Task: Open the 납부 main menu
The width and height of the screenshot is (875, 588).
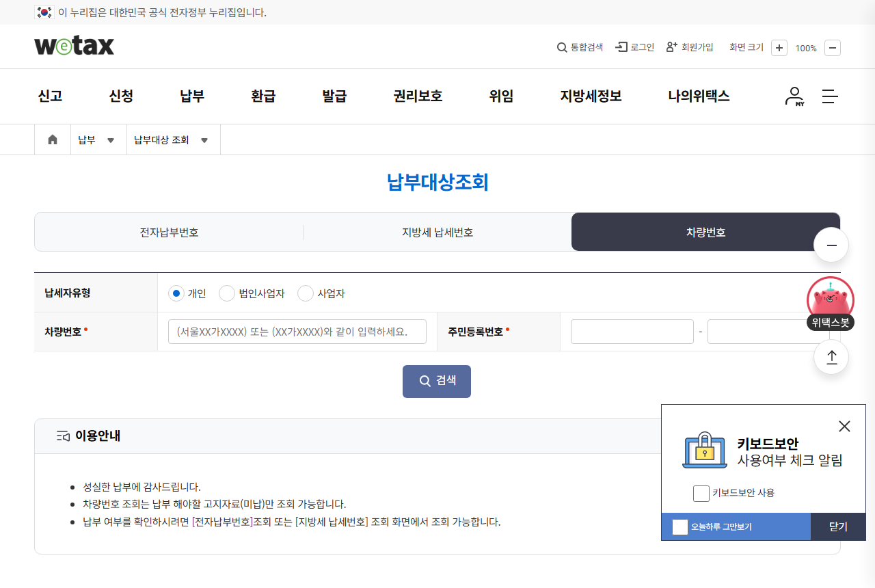Action: [192, 96]
